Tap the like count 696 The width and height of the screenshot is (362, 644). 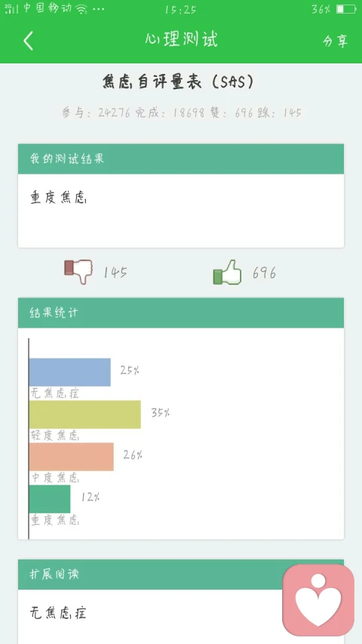tap(264, 272)
